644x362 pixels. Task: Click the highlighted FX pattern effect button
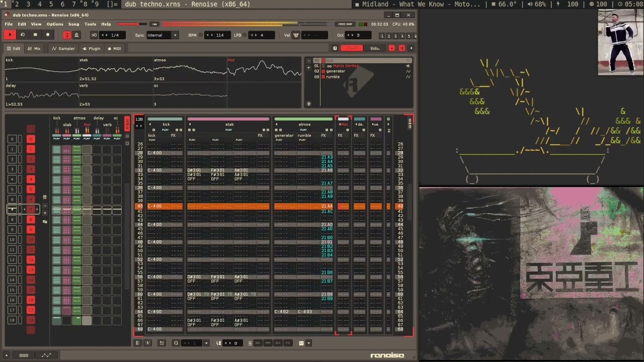pyautogui.click(x=301, y=343)
